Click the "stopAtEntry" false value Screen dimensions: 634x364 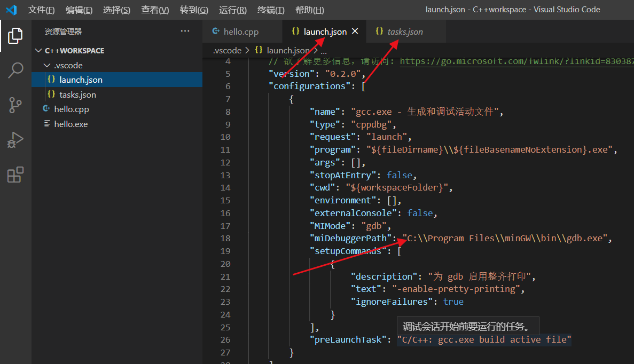click(400, 175)
